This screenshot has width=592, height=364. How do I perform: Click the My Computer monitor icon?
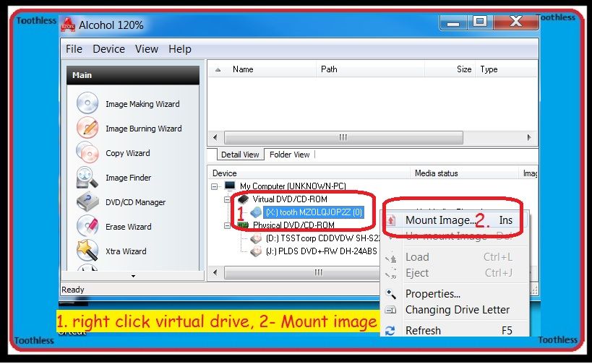point(230,186)
